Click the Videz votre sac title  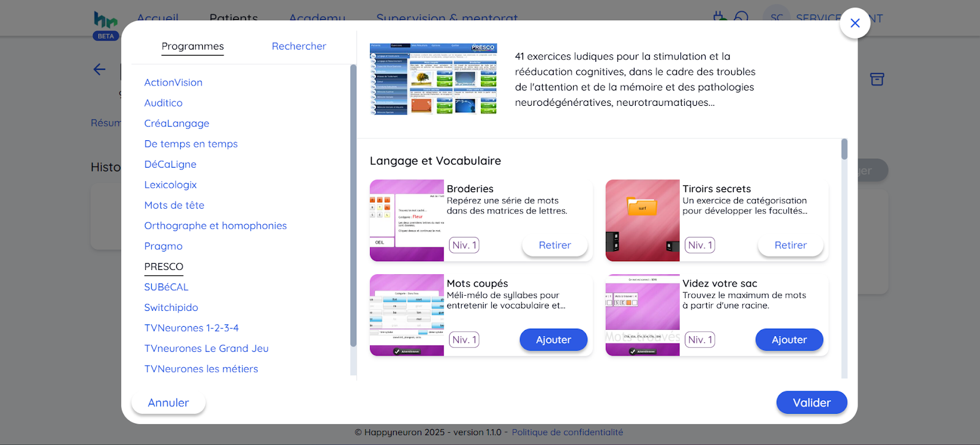pyautogui.click(x=720, y=283)
